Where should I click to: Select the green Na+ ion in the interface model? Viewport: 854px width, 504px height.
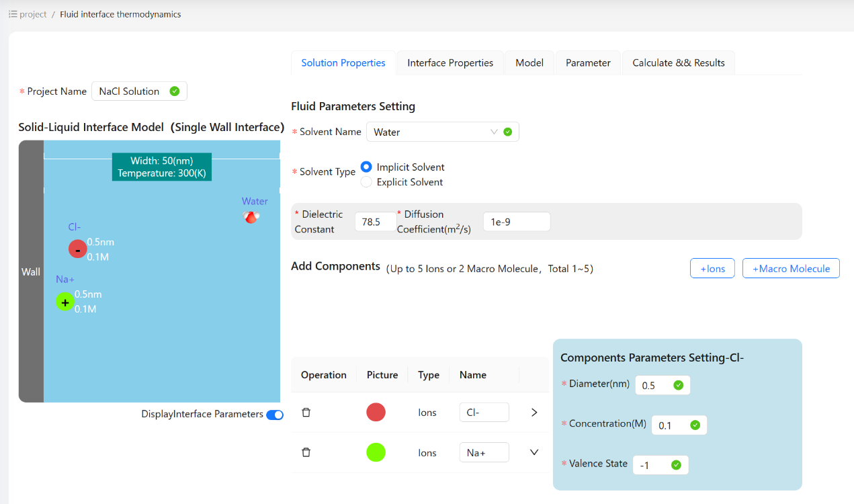pyautogui.click(x=65, y=302)
